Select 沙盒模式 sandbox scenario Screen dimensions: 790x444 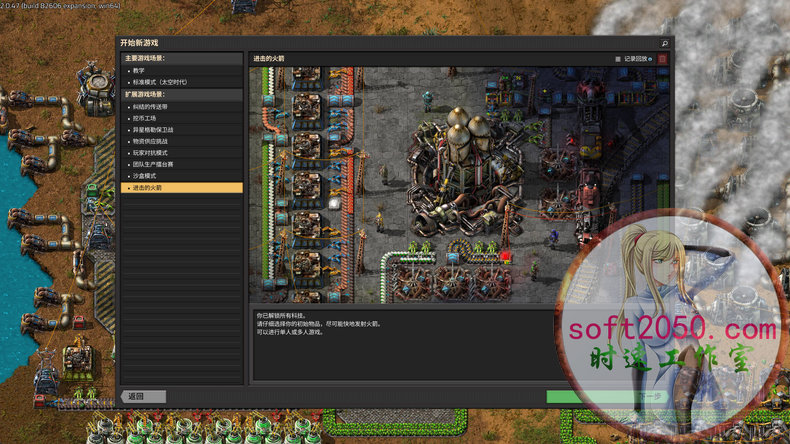pyautogui.click(x=144, y=175)
